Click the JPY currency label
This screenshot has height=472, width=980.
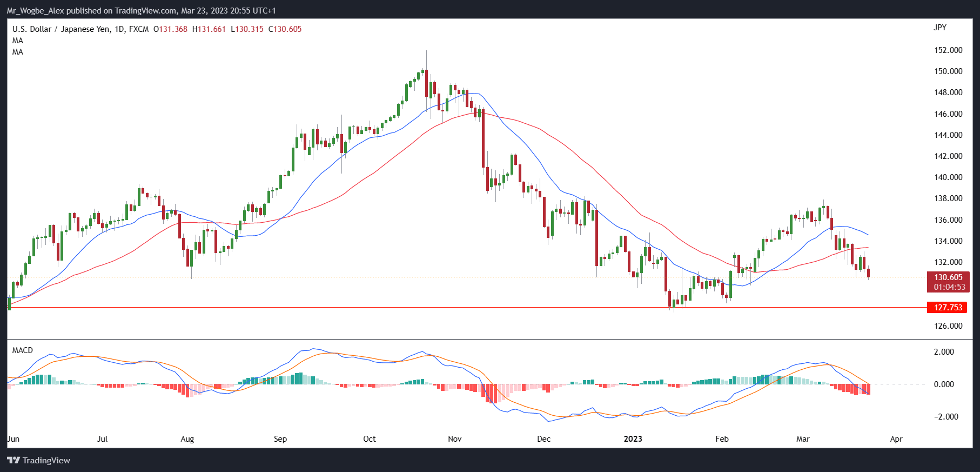pos(940,28)
